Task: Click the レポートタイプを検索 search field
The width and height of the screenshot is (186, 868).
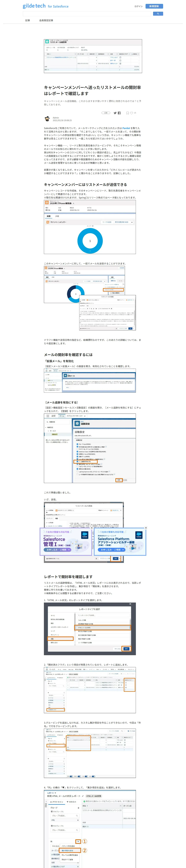Action: pos(103,615)
